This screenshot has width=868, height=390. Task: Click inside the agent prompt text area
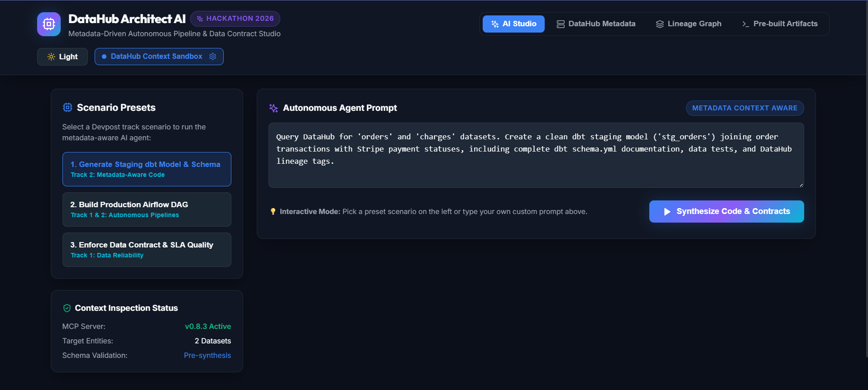tap(536, 155)
